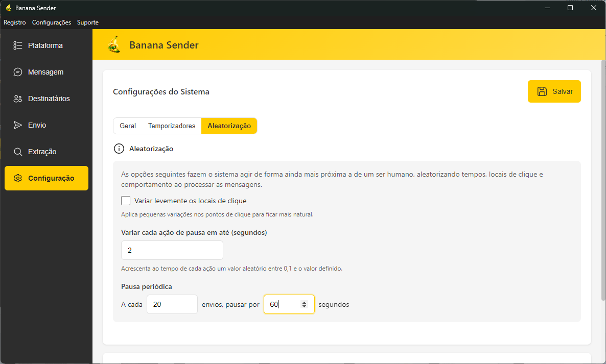Click the info icon beside Aleatorização heading
The image size is (606, 364).
tap(119, 149)
